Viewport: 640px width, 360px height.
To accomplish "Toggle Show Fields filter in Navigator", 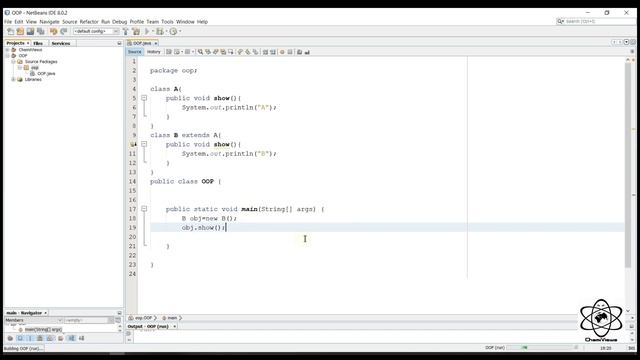I will (x=20, y=338).
